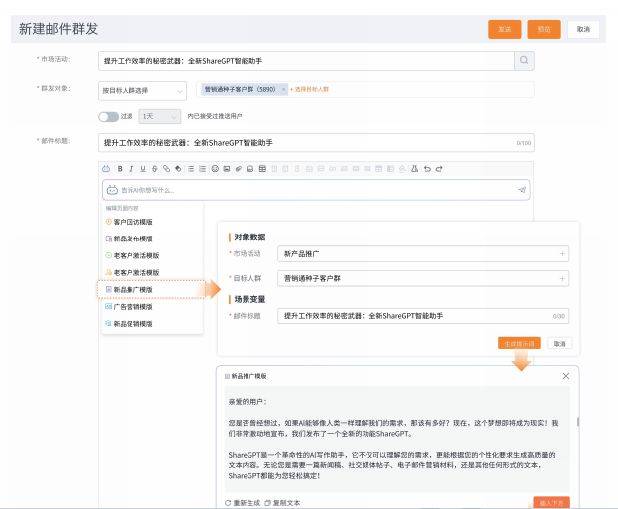Click the AI prompt input field
This screenshot has width=618, height=509.
[x=316, y=190]
